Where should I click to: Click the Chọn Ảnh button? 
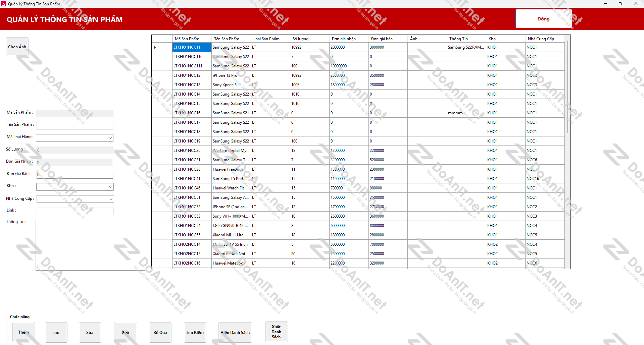(17, 47)
